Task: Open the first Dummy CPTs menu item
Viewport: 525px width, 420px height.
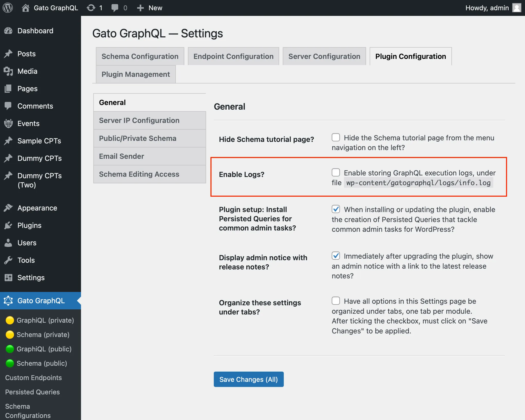Action: [41, 158]
